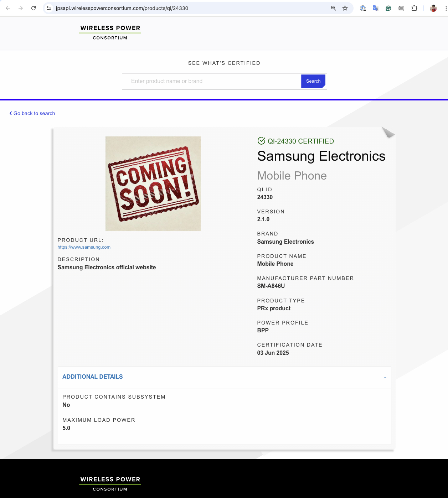The height and width of the screenshot is (498, 448).
Task: Open the screenshot capture extension icon
Action: [x=401, y=8]
